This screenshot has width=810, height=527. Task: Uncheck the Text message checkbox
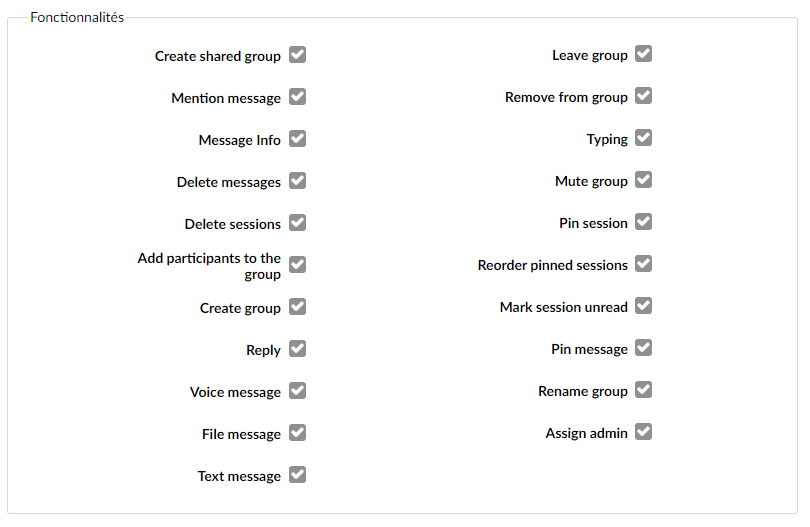(298, 474)
